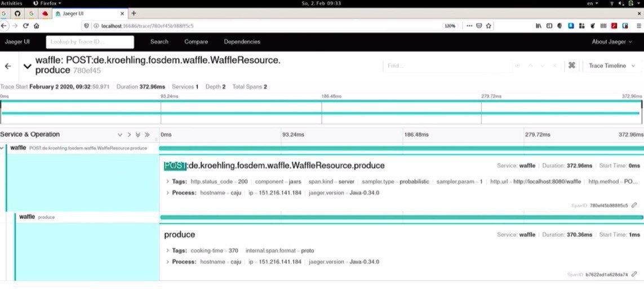Click the Jaeger UI logo link
Image resolution: width=644 pixels, height=299 pixels.
[17, 42]
